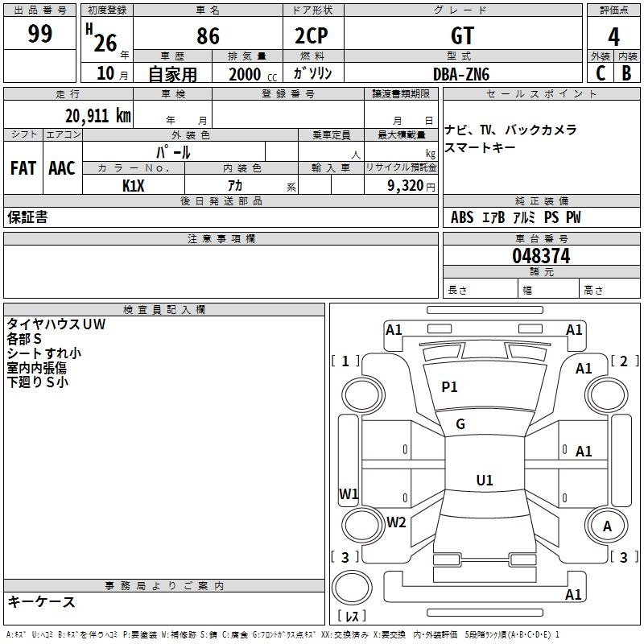This screenshot has height=644, width=644.
Task: Click the inspector note タイヤハウスUW
Action: coord(56,324)
